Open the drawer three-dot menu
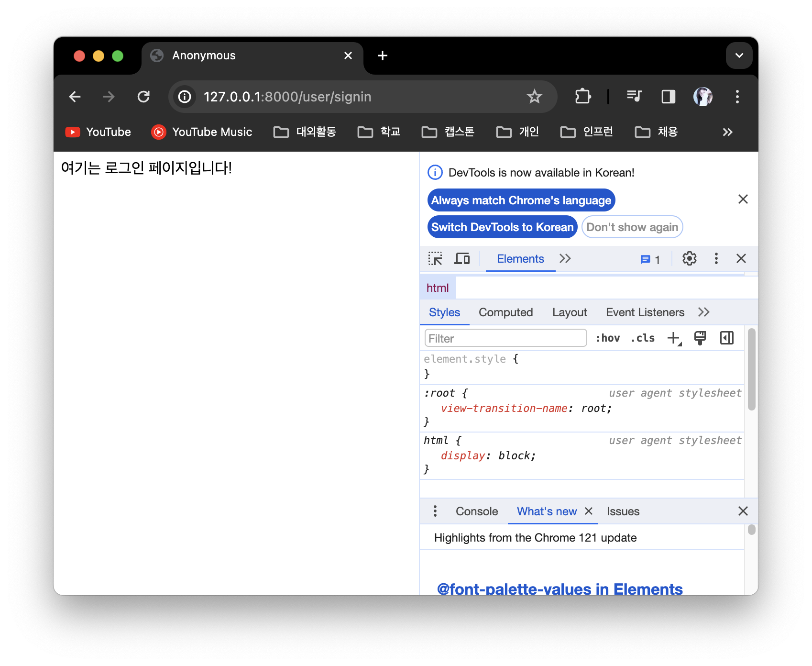Viewport: 812px width, 666px height. [435, 511]
